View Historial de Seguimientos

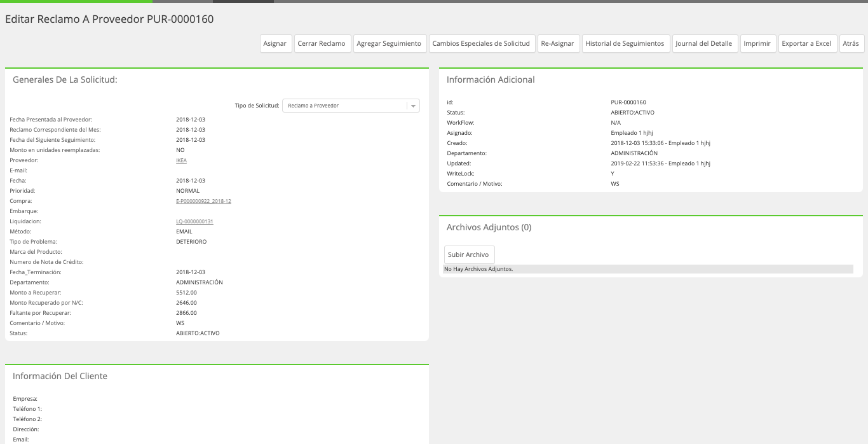point(625,44)
